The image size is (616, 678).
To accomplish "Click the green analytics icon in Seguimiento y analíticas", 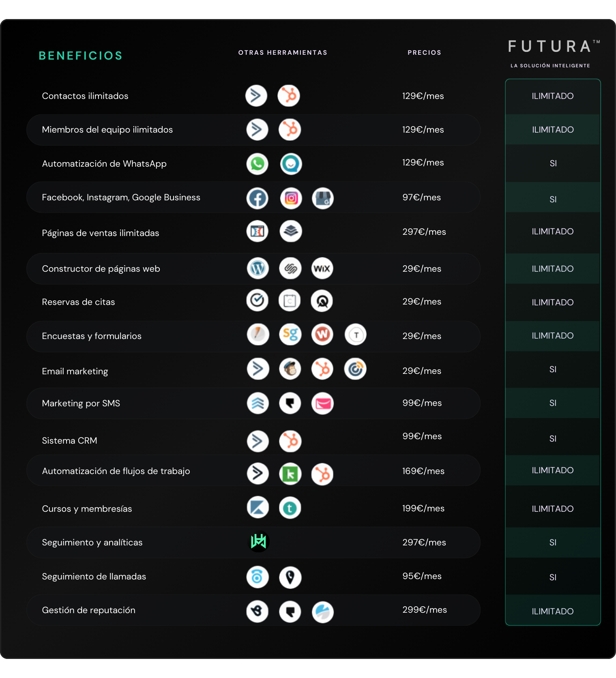I will [258, 541].
